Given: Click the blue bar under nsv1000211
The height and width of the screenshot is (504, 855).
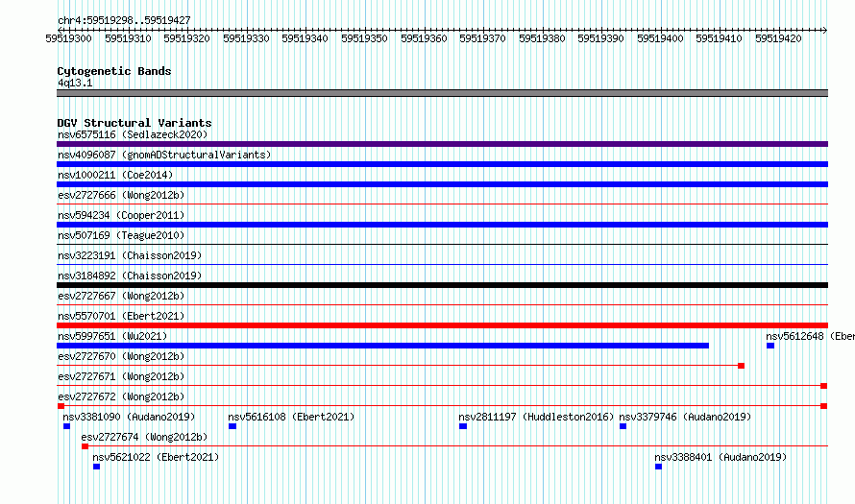Looking at the screenshot, I should tap(442, 184).
